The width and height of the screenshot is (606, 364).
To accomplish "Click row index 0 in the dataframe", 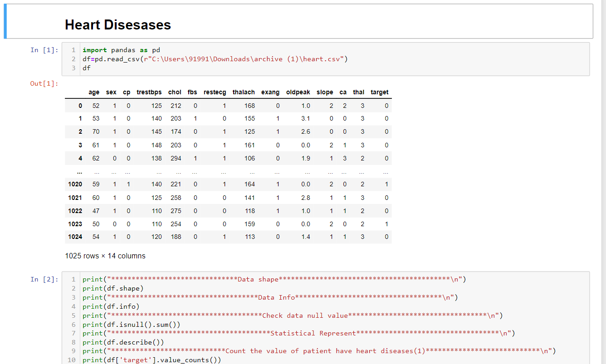I will pyautogui.click(x=80, y=106).
